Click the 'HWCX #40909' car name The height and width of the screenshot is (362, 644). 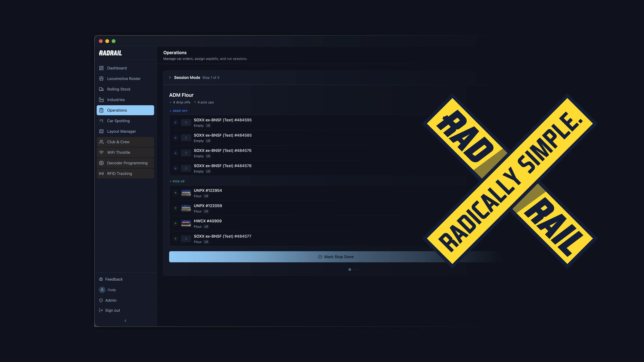207,221
